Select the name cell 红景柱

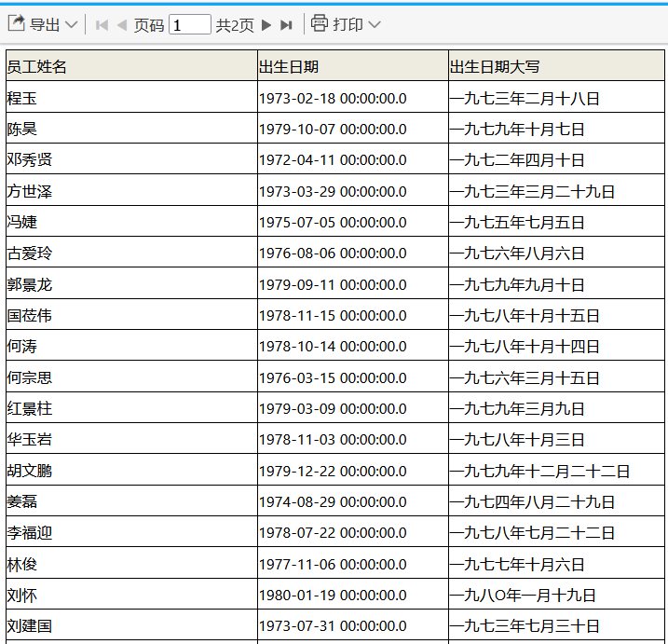131,407
